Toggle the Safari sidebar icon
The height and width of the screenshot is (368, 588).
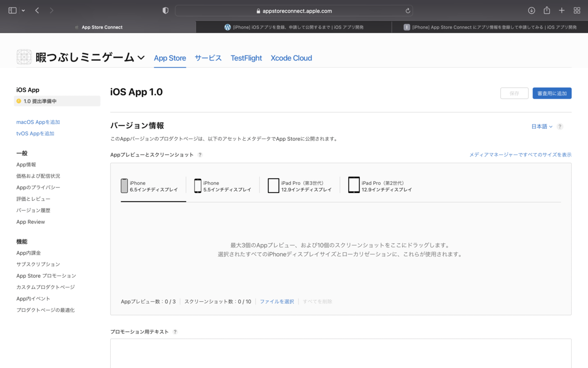(x=13, y=10)
